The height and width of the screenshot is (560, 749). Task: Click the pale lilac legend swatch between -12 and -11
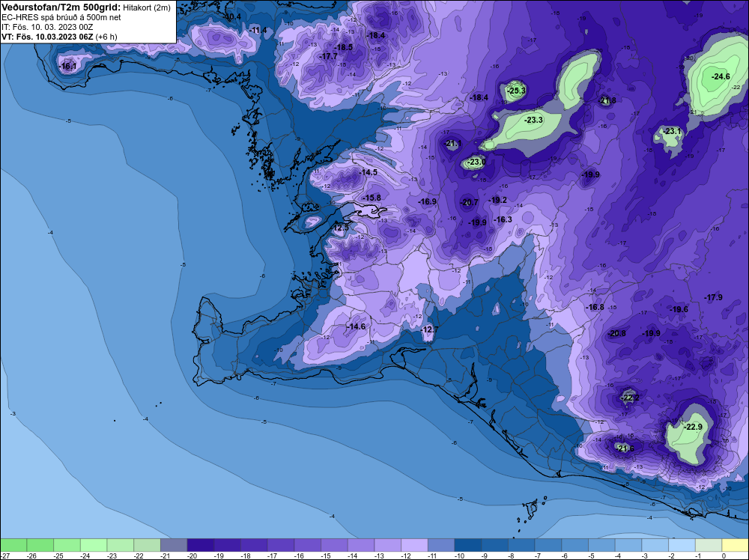tap(415, 545)
